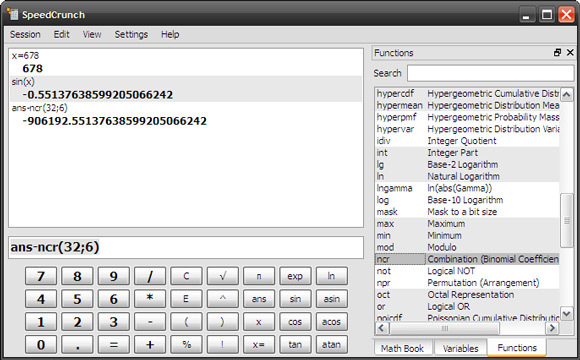Screen dimensions: 580x360
Task: Click the square root keypad button
Action: click(x=223, y=276)
